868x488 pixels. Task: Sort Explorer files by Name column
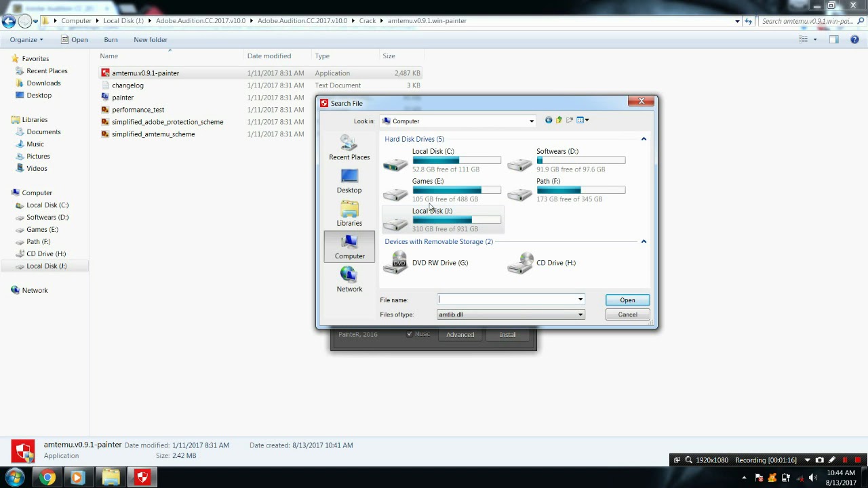pos(108,56)
